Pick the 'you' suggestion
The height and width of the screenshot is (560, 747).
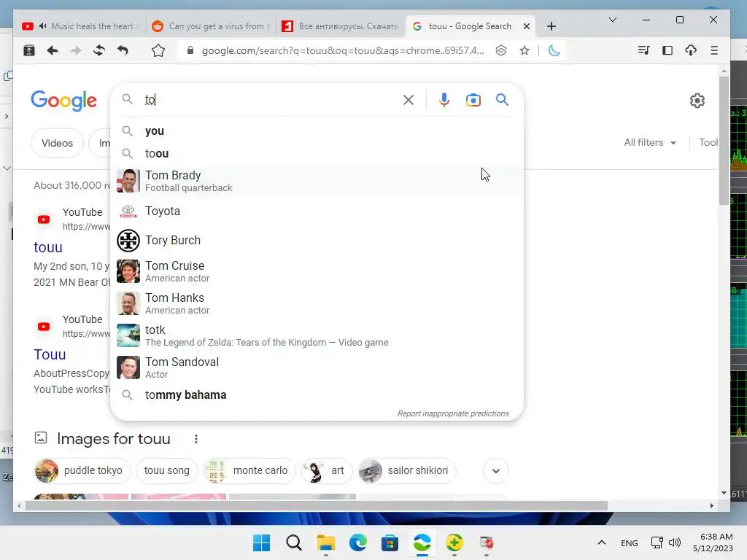click(317, 131)
